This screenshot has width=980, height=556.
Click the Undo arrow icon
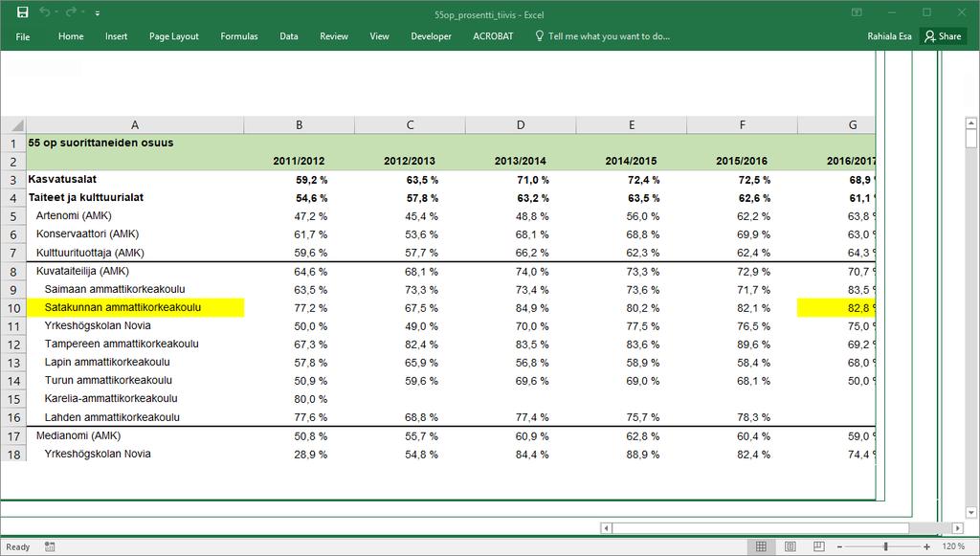(45, 12)
